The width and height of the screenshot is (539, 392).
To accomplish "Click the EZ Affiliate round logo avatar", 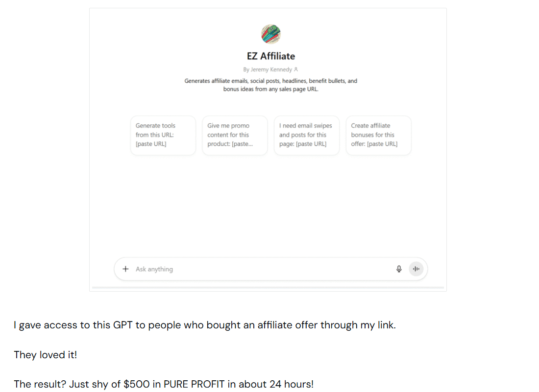I will [271, 34].
